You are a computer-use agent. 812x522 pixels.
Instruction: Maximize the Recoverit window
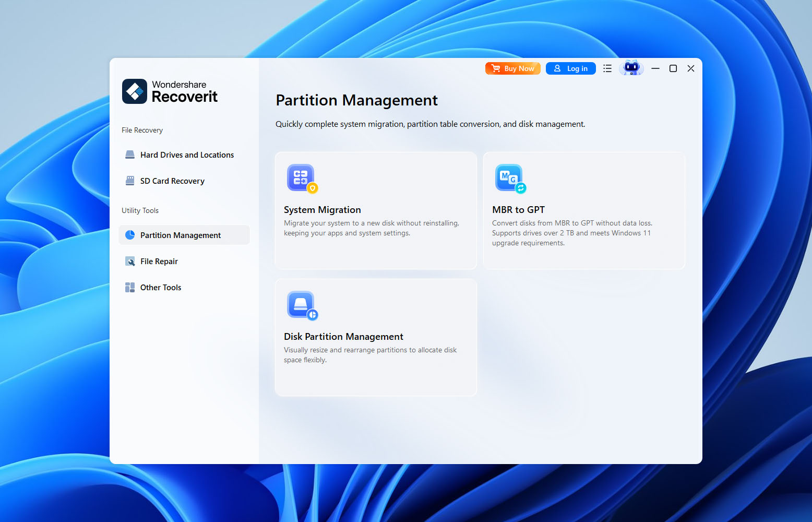[x=673, y=68]
